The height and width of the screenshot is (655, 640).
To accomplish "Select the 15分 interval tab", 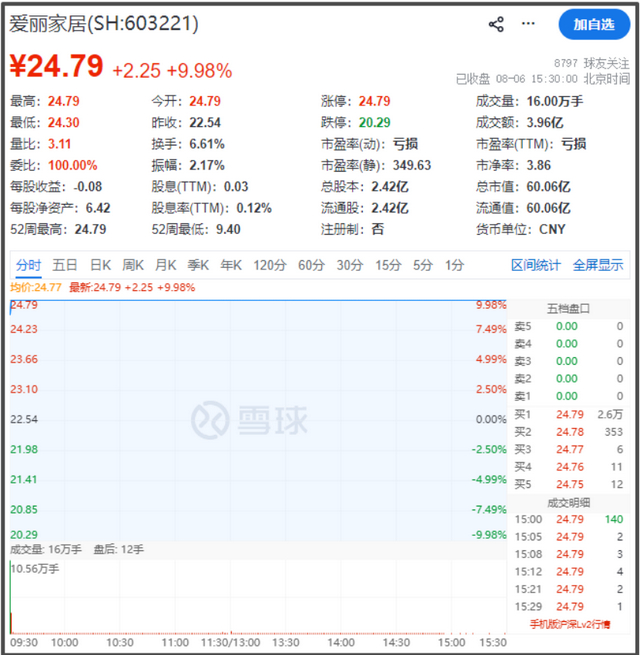I will tap(388, 265).
